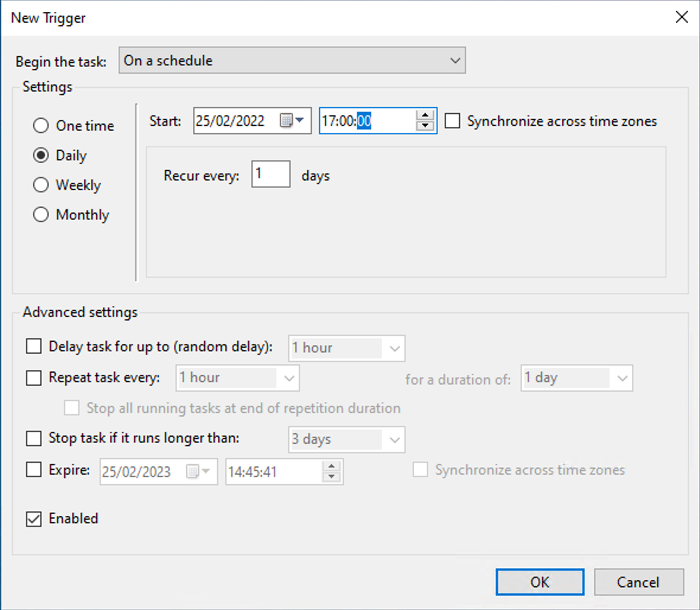This screenshot has width=700, height=610.
Task: Click the OK button
Action: point(540,582)
